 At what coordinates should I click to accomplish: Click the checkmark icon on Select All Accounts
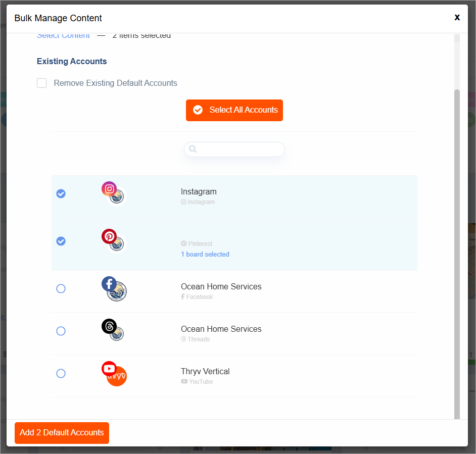click(x=198, y=110)
